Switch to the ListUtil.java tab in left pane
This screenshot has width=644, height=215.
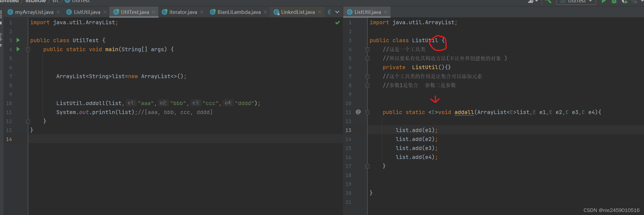pyautogui.click(x=87, y=12)
